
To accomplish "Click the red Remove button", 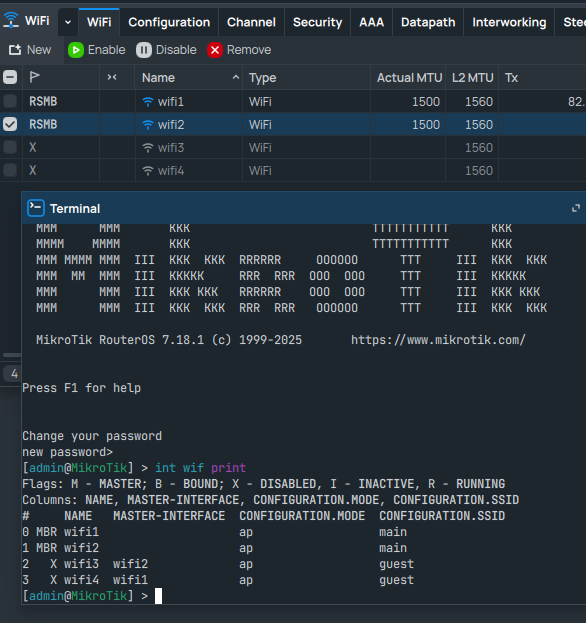I will (x=239, y=50).
